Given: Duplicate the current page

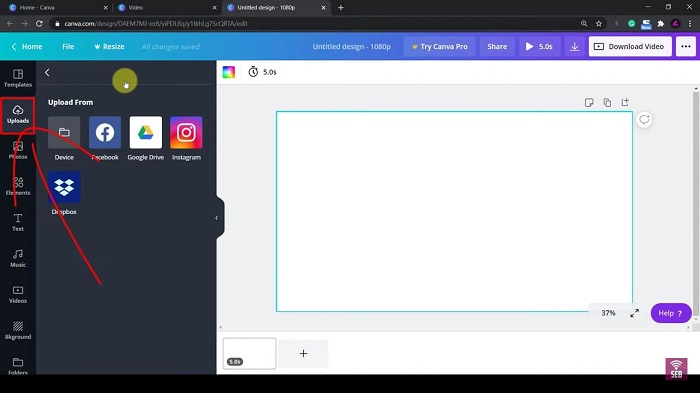Looking at the screenshot, I should pyautogui.click(x=607, y=103).
